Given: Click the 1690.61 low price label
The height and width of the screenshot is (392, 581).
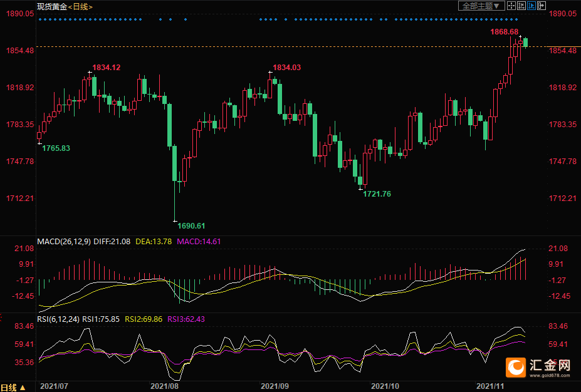Looking at the screenshot, I should click(x=191, y=225).
